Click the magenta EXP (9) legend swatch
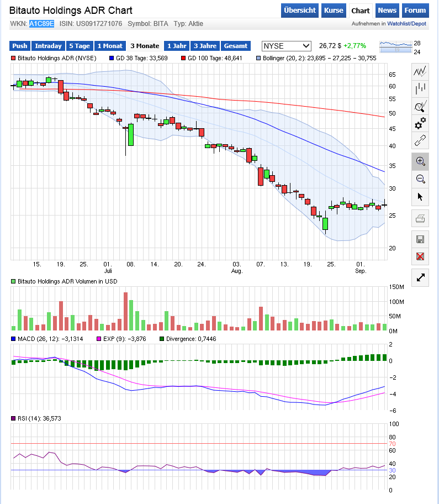 click(x=99, y=339)
